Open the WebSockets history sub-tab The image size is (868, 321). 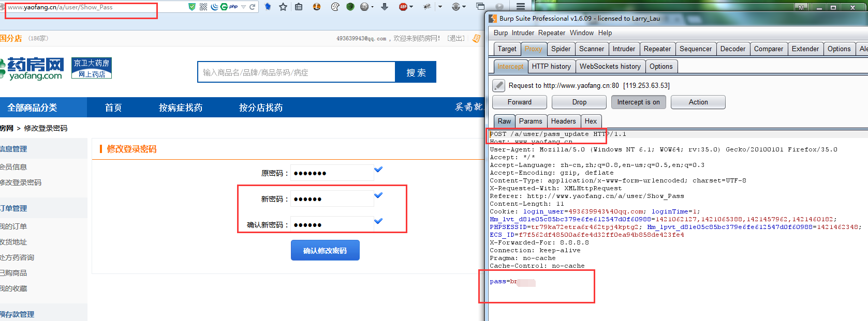pos(610,66)
